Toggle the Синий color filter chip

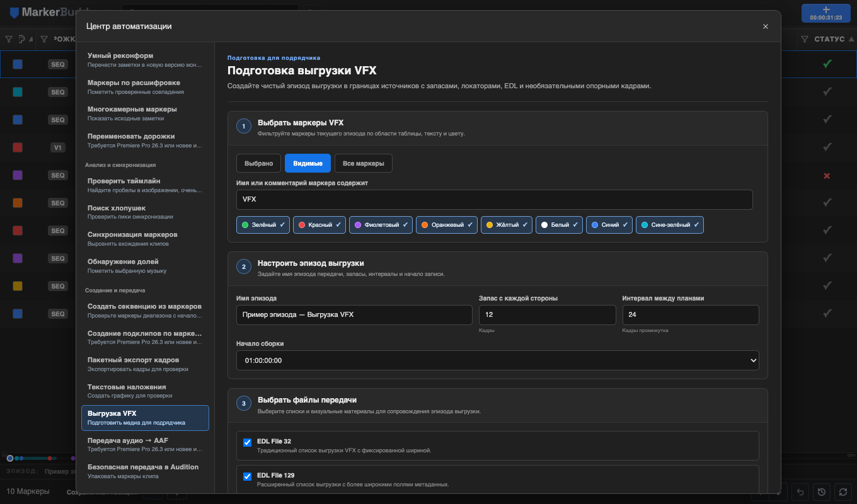tap(609, 225)
